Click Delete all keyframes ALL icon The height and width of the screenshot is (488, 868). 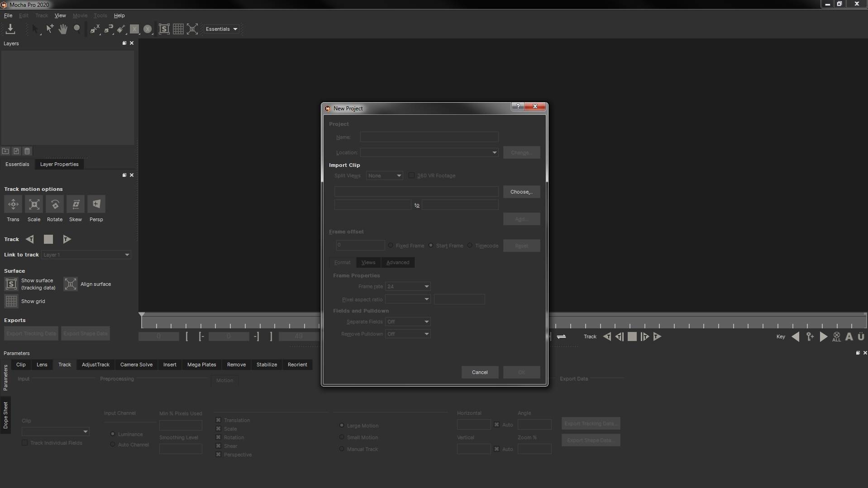click(x=836, y=336)
